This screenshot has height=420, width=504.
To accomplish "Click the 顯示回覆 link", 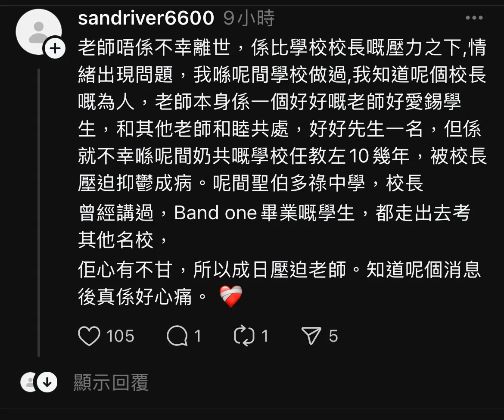I will pyautogui.click(x=111, y=383).
